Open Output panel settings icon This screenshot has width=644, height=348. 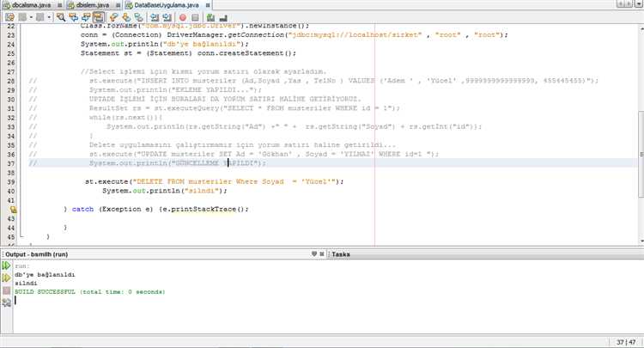click(7, 302)
